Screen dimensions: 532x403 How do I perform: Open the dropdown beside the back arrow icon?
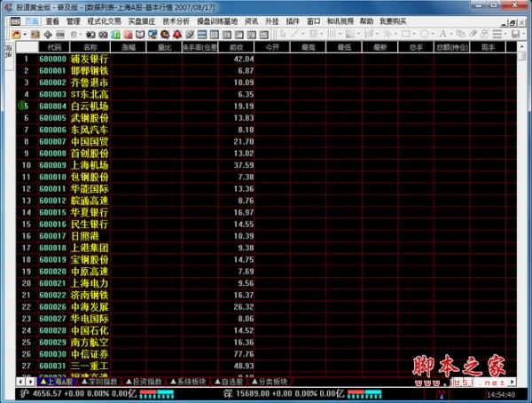click(25, 35)
